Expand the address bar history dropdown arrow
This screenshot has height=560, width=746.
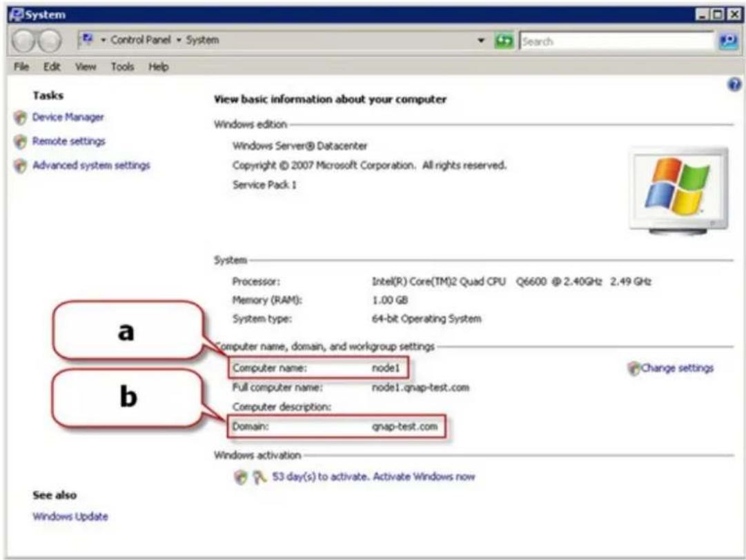[481, 41]
